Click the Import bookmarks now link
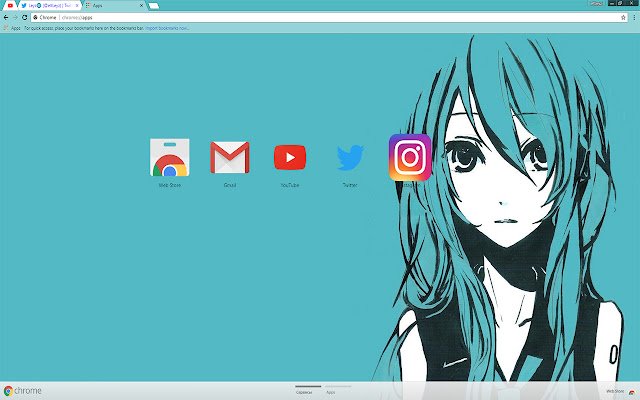Viewport: 640px width, 400px height. click(167, 28)
